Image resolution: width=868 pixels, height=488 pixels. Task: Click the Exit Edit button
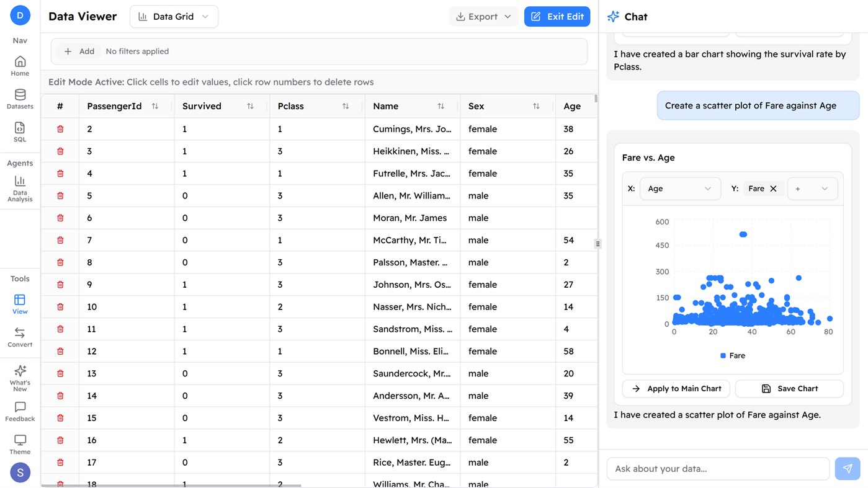(x=557, y=16)
